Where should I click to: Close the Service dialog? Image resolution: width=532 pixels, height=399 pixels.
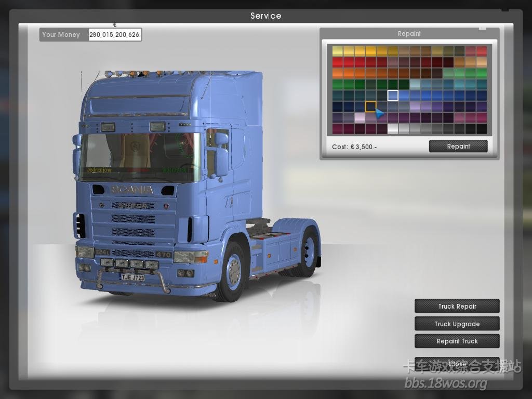click(457, 364)
